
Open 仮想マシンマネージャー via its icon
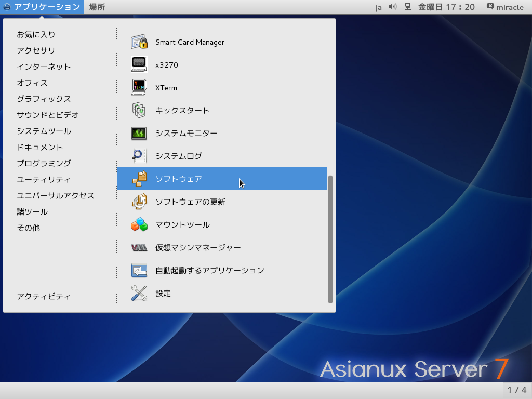139,247
